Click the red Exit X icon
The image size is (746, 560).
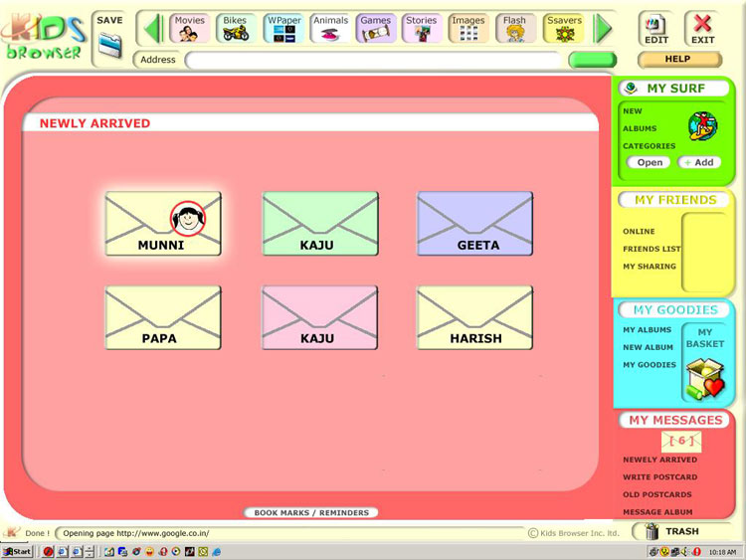702,23
